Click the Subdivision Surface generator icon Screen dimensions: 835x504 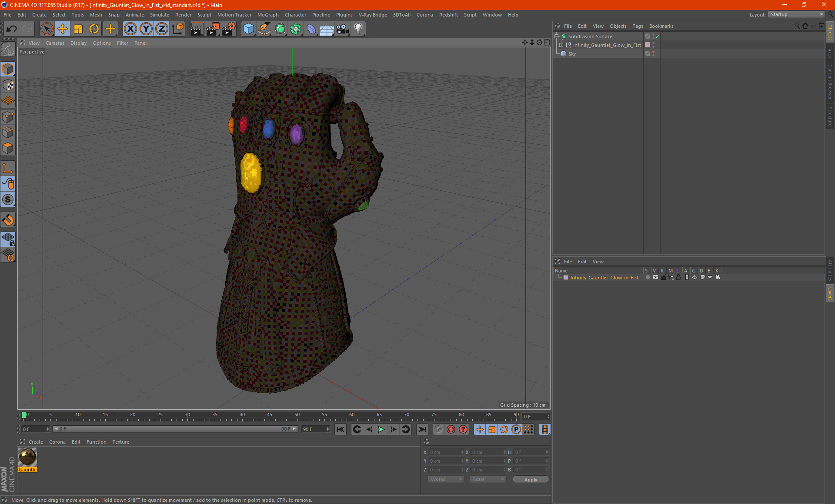pos(280,29)
